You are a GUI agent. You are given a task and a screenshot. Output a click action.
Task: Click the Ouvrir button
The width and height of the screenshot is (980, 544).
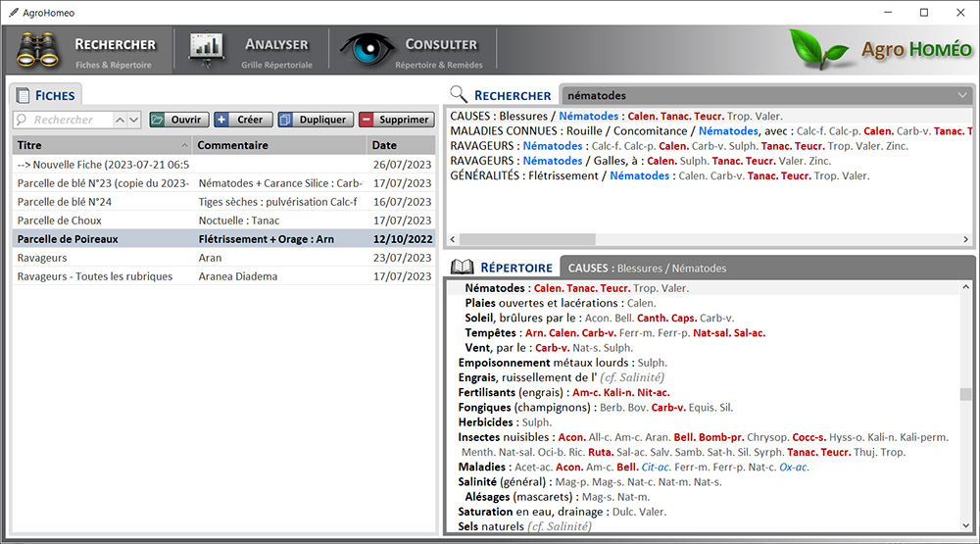pos(178,120)
